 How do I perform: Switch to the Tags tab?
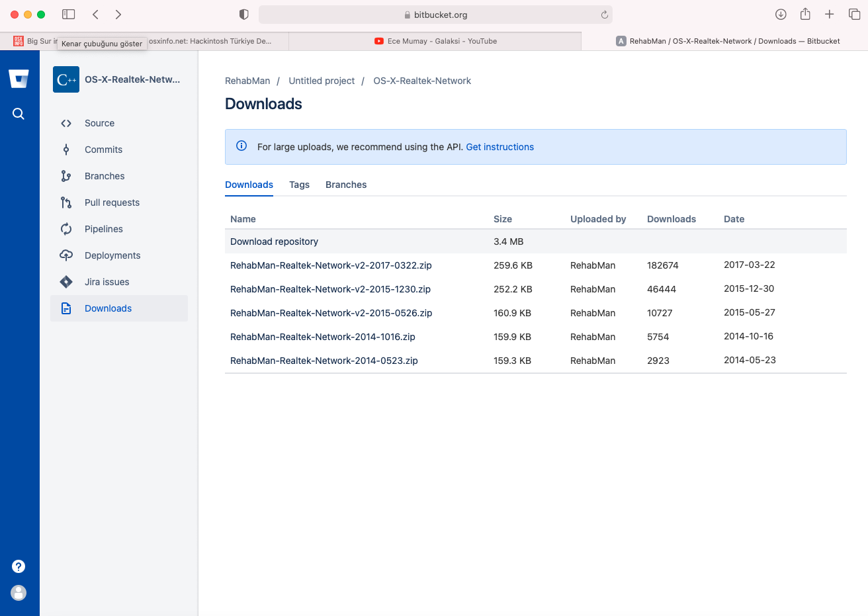(x=299, y=185)
